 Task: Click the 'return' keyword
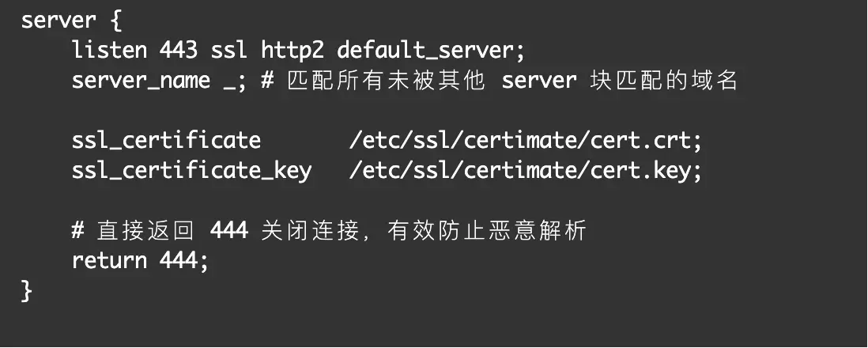[x=109, y=260]
